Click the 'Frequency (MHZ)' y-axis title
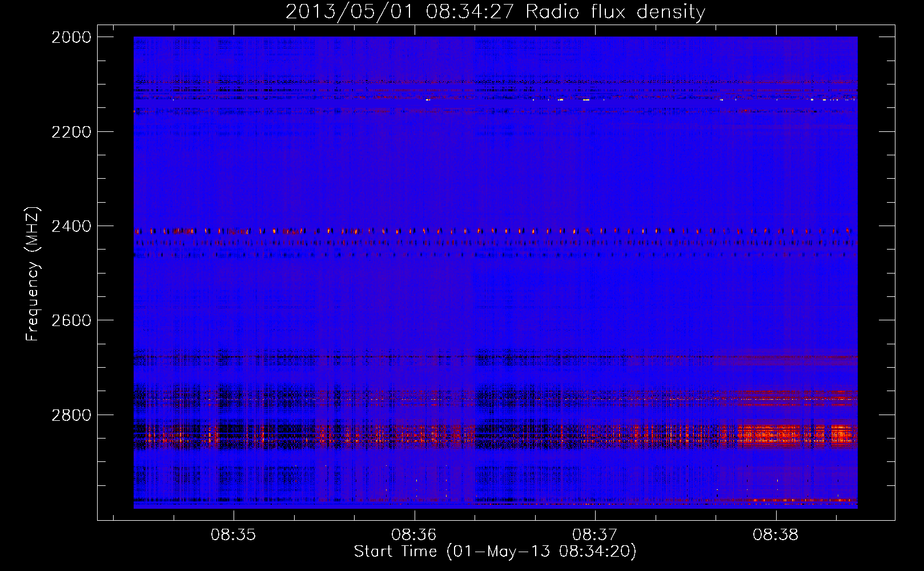 (x=33, y=274)
